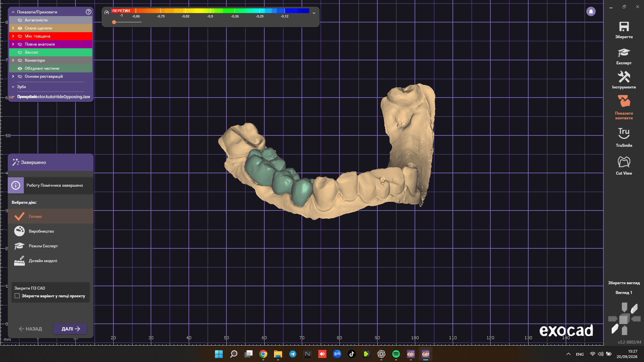Toggle Show contacts (Показати контакти) icon
The image size is (644, 362).
(x=624, y=101)
